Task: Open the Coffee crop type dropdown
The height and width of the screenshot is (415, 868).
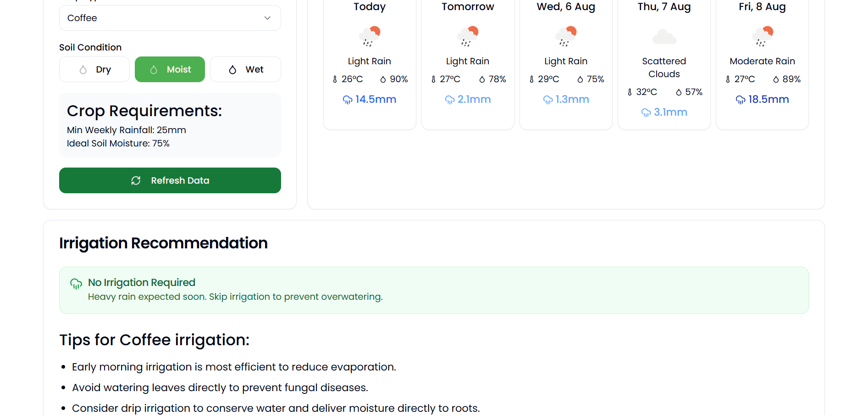Action: (170, 18)
